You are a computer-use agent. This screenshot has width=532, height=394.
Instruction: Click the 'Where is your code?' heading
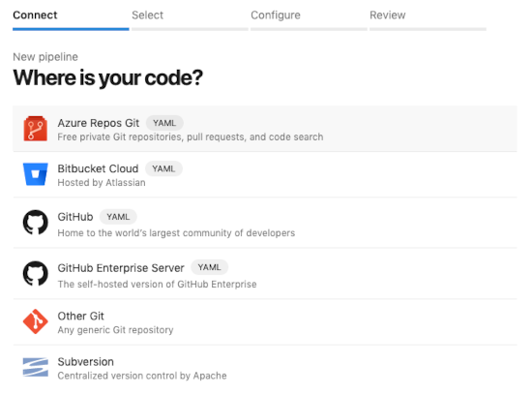(108, 77)
